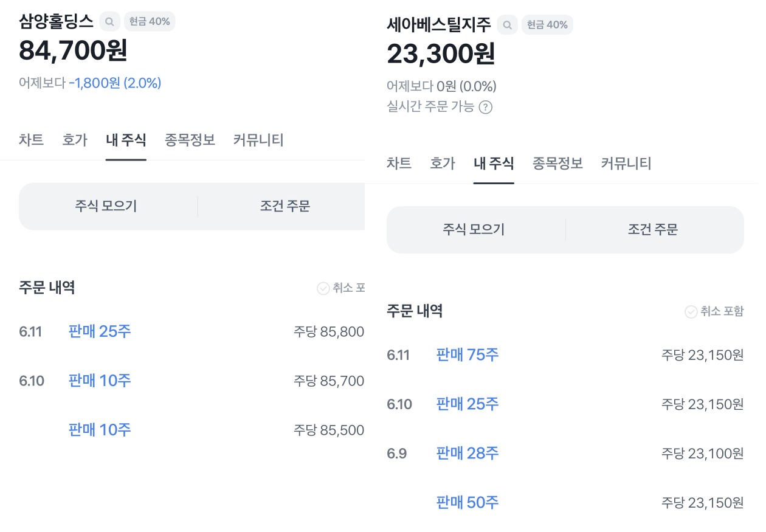Switch to 호가 tab for 세아베스틸지주
766x532 pixels.
pos(443,164)
